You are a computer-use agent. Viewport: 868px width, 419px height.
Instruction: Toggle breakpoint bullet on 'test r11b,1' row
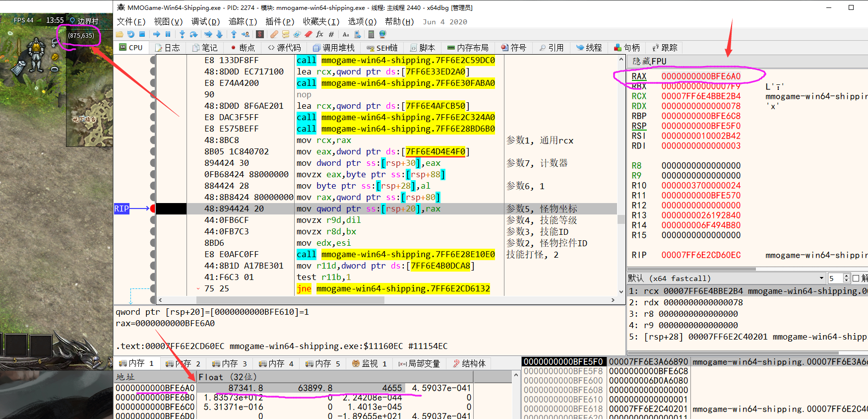pos(153,277)
